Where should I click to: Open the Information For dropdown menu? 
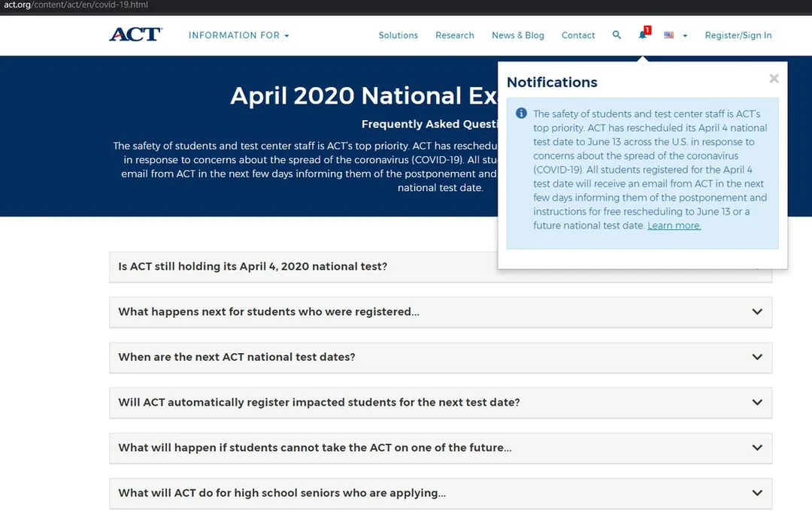239,35
